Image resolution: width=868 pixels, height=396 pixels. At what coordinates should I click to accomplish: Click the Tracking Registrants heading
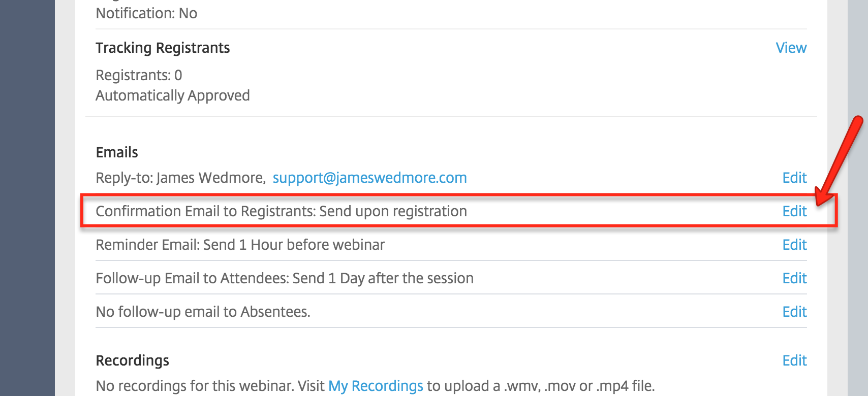(163, 48)
